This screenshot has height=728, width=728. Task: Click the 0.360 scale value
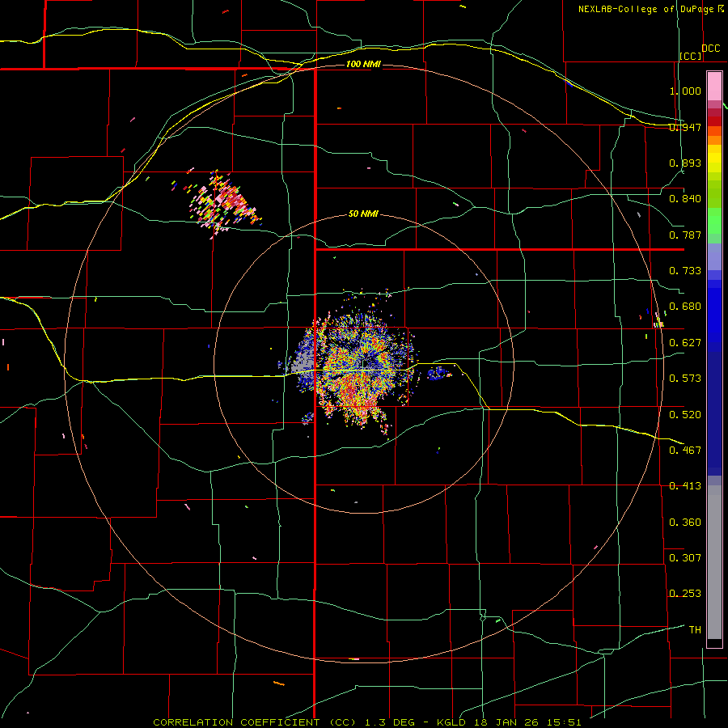click(685, 523)
